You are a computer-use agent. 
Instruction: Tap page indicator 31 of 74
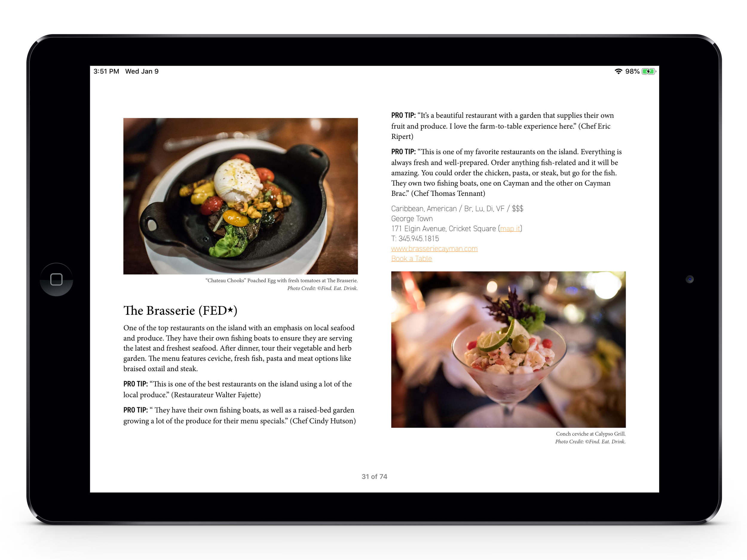tap(374, 476)
